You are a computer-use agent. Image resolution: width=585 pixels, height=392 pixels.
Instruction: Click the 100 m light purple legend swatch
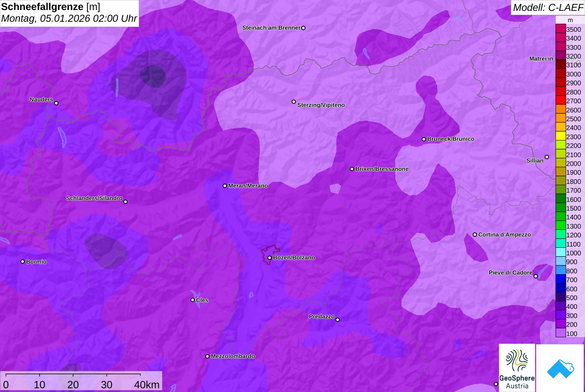point(561,333)
